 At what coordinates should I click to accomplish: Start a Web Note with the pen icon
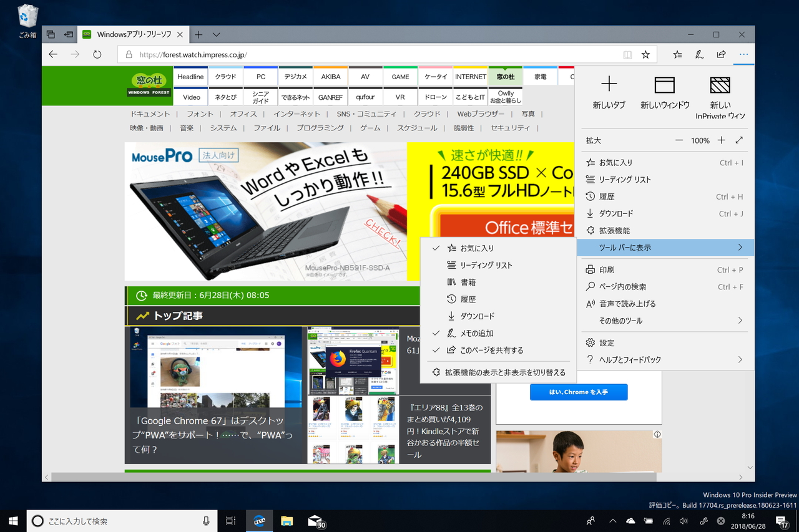tap(699, 54)
